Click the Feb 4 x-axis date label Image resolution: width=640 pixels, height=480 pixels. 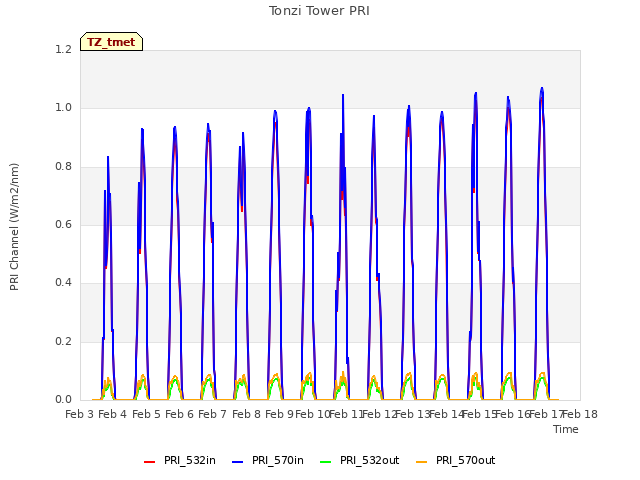pyautogui.click(x=113, y=414)
